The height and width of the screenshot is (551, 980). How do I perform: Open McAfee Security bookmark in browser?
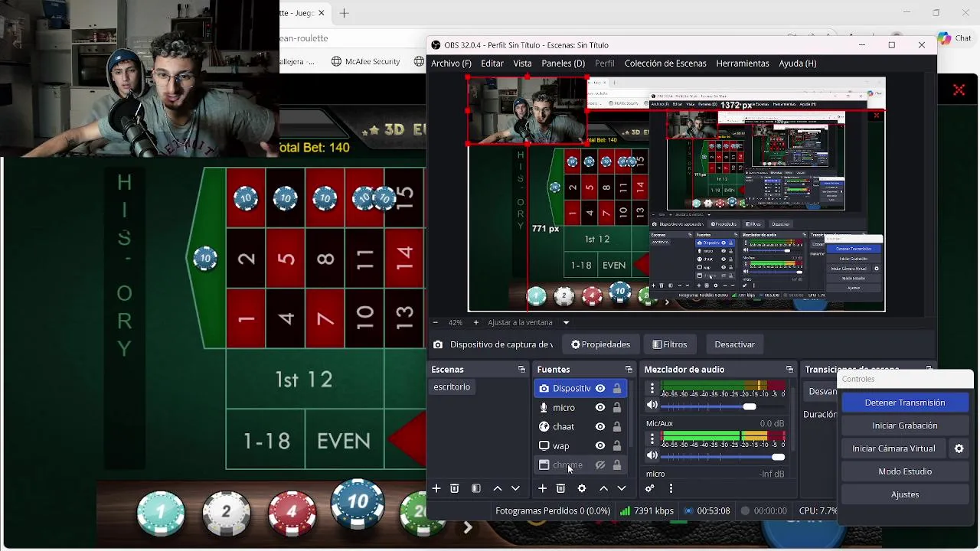click(366, 61)
